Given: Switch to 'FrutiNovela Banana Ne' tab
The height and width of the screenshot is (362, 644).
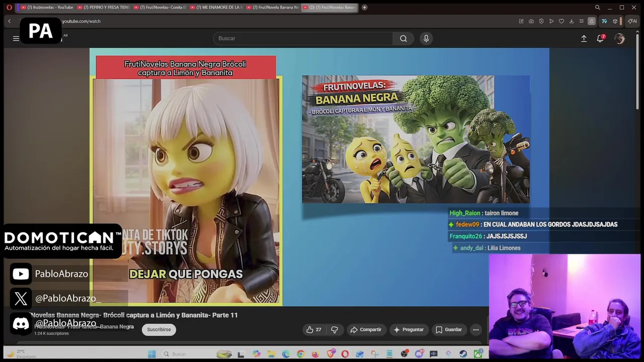Looking at the screenshot, I should pos(273,7).
